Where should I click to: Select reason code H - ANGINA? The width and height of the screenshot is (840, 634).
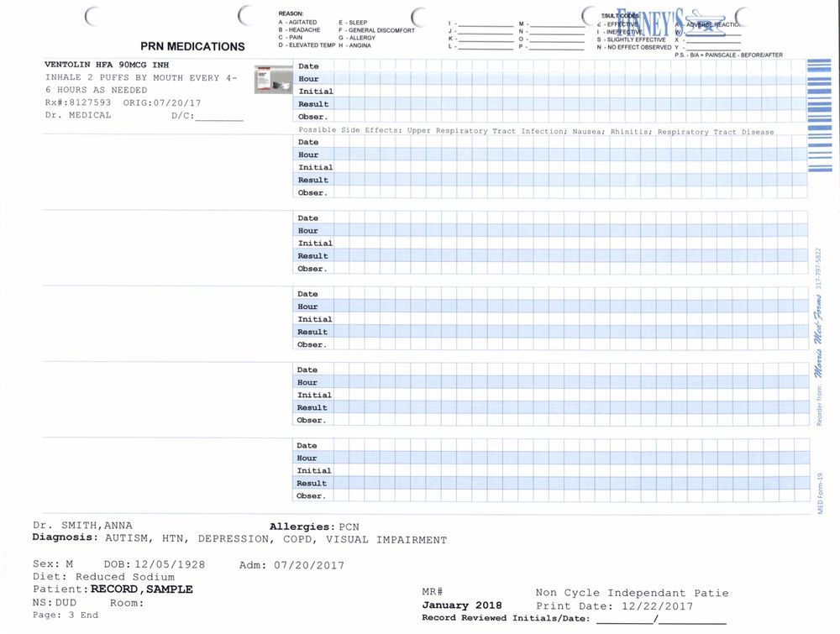tap(354, 45)
